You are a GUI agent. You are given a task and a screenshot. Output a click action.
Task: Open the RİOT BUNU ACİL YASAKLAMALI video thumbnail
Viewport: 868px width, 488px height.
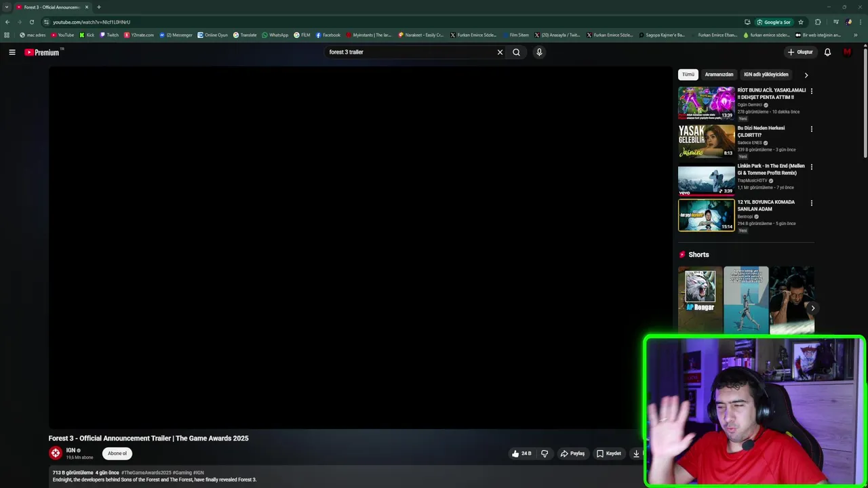(707, 103)
